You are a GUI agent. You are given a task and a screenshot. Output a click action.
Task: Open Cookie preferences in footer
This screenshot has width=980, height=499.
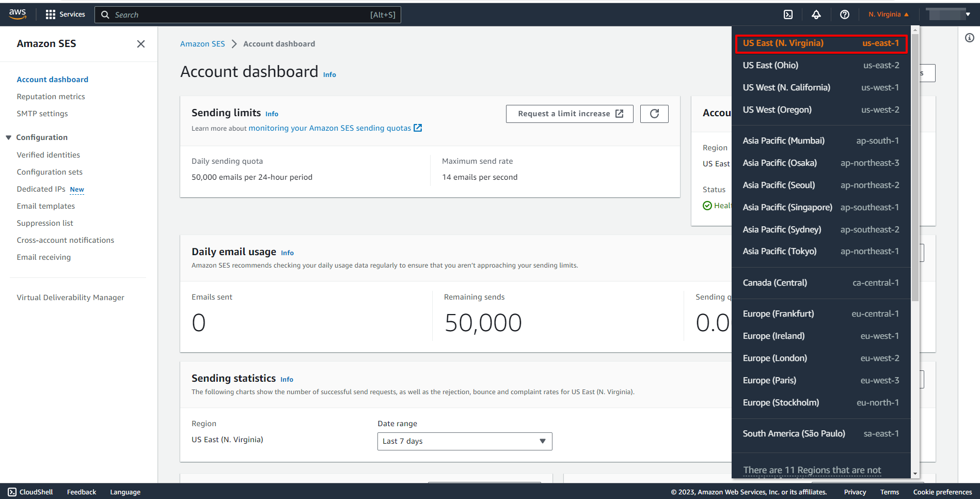coord(942,492)
